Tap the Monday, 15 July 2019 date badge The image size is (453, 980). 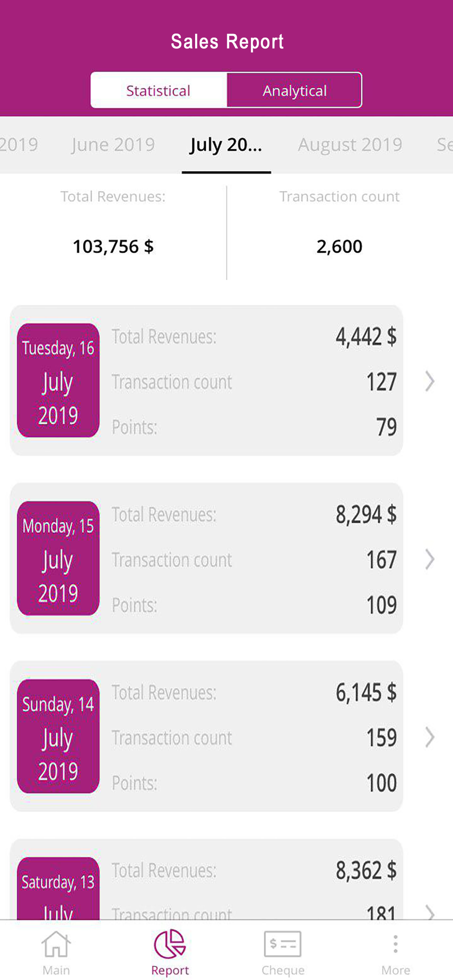58,558
